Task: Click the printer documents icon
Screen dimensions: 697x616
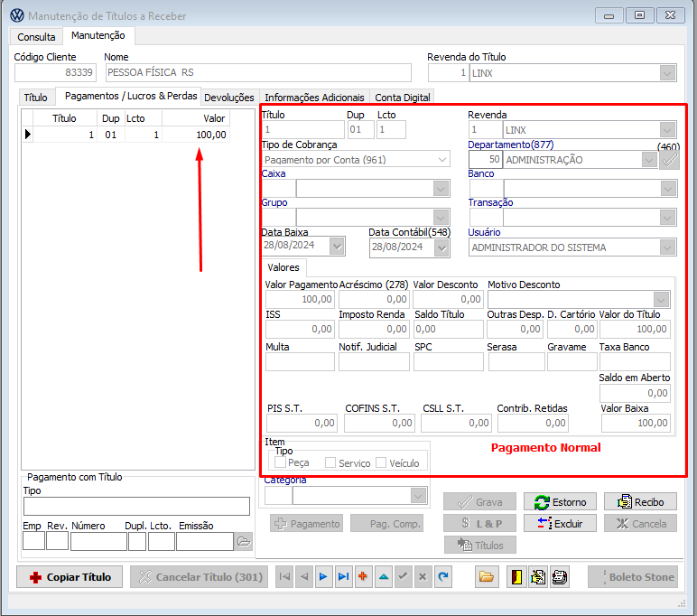Action: [559, 577]
